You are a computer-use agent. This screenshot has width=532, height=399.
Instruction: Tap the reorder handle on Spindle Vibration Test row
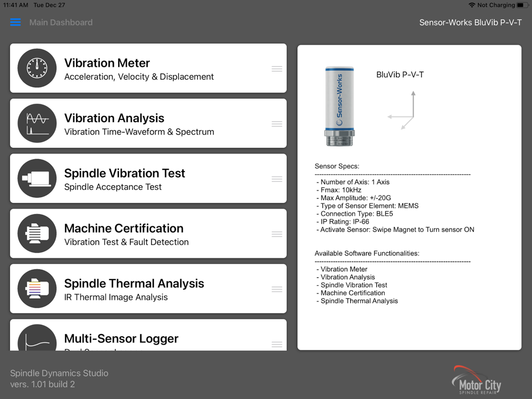click(x=277, y=179)
